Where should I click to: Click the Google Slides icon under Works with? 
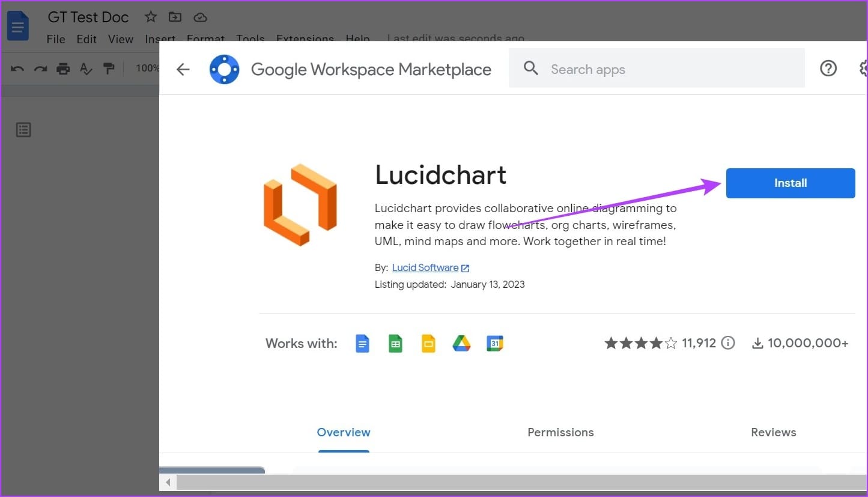[x=428, y=344]
